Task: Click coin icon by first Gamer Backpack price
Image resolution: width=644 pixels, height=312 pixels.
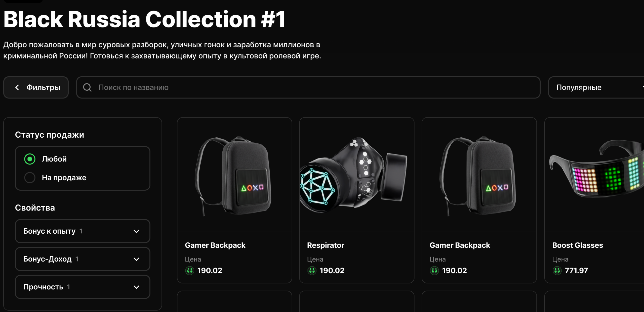Action: click(190, 271)
